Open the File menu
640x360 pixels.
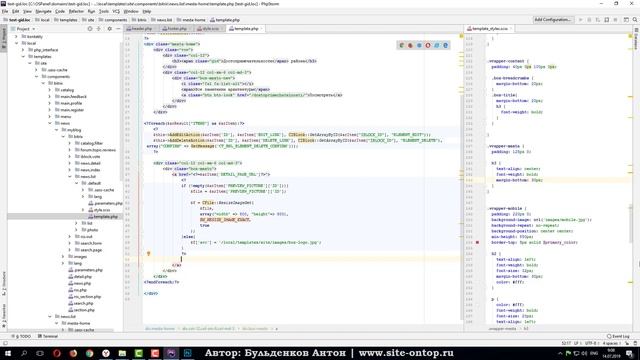pyautogui.click(x=5, y=11)
